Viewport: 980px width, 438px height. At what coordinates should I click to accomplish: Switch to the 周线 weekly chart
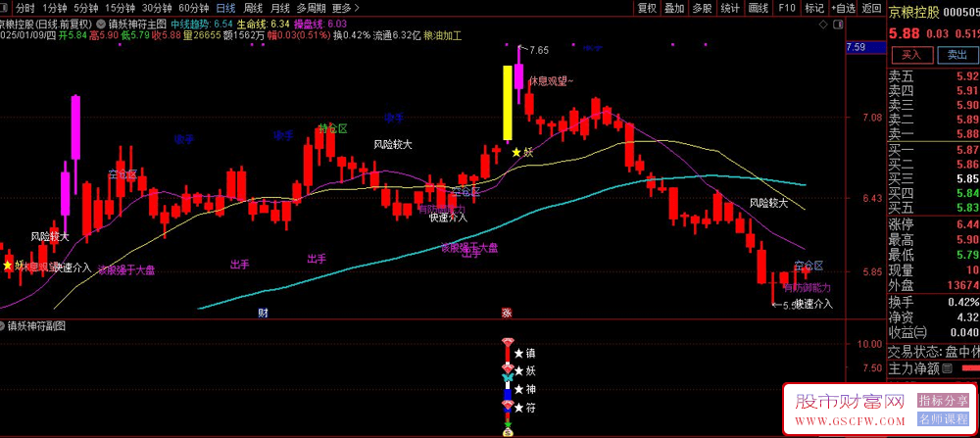(x=253, y=8)
